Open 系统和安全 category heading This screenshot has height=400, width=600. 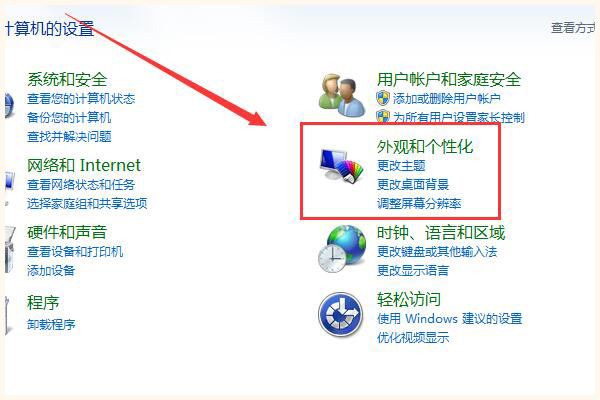pos(67,80)
